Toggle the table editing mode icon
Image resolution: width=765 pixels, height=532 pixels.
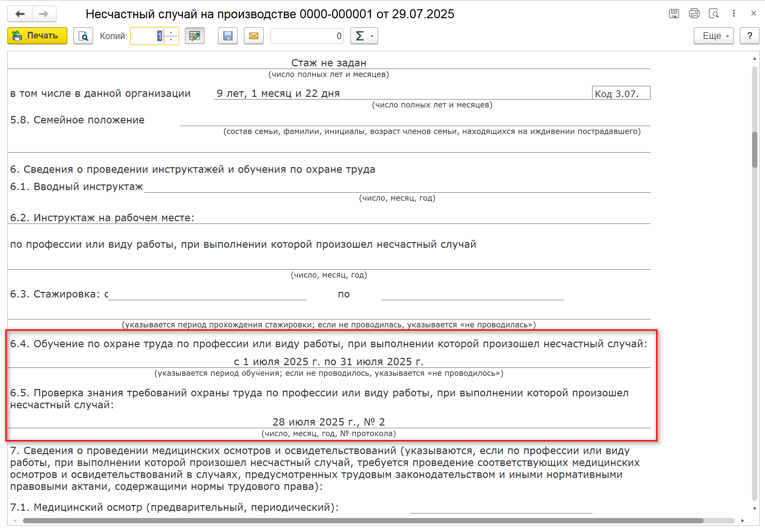(x=195, y=35)
